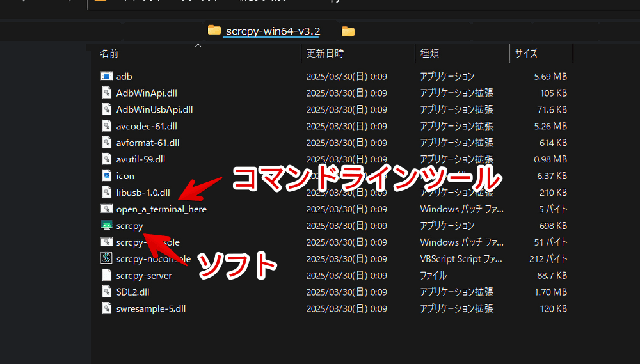Click the sort direction arrow above 名前
The image size is (640, 364).
(x=198, y=45)
